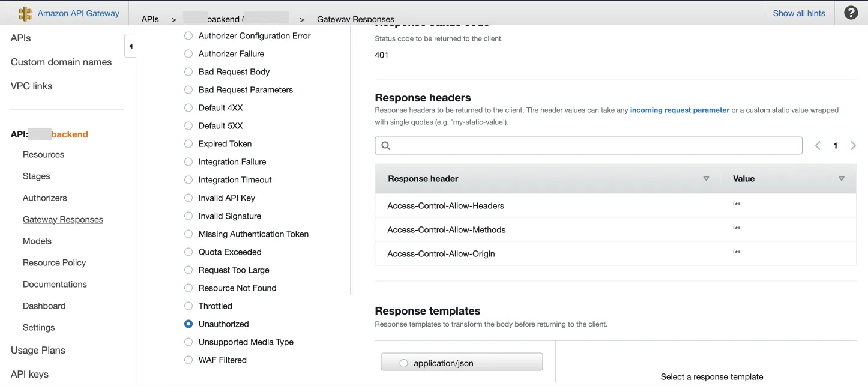Collapse the left sidebar with arrow
The image size is (868, 386).
[130, 46]
